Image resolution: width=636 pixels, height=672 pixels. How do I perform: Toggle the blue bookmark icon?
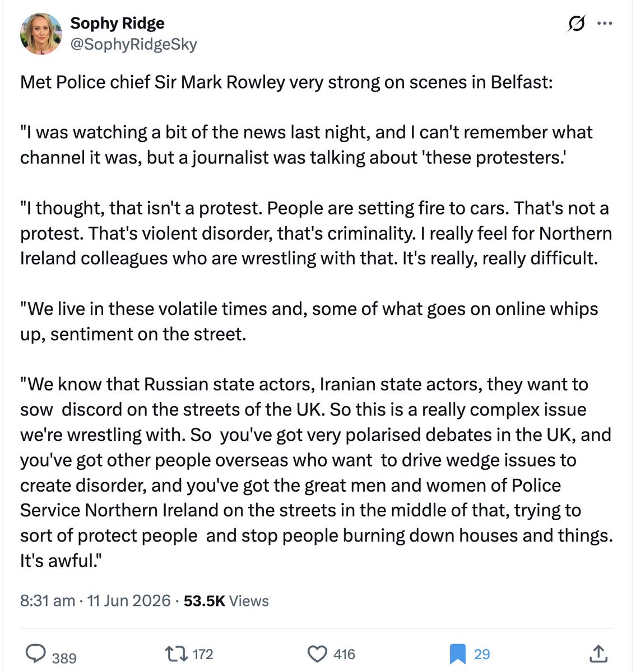tap(457, 654)
